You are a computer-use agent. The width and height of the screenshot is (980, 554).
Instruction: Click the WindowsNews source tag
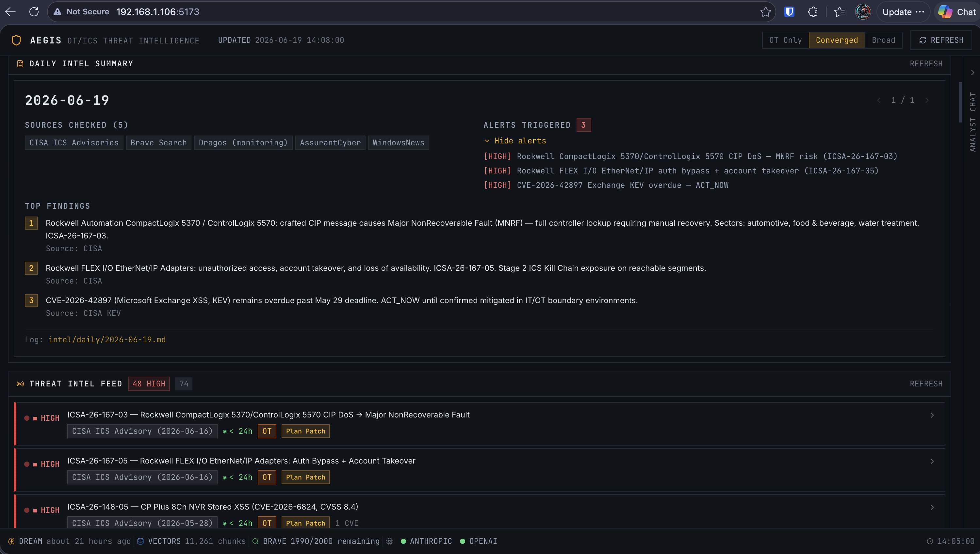coord(398,143)
